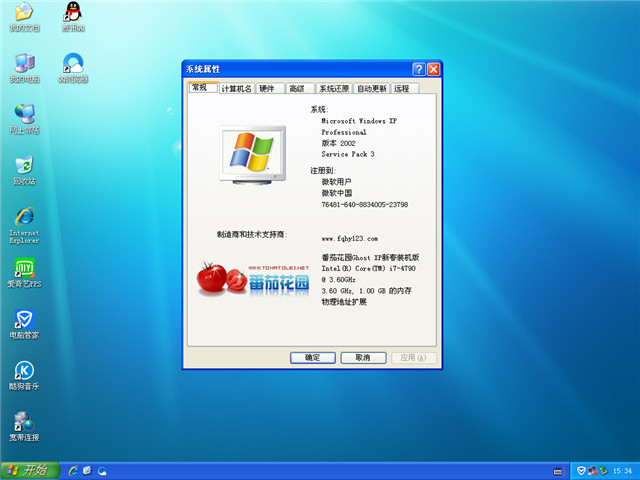Click the Cancel (取消) button

coord(363,358)
